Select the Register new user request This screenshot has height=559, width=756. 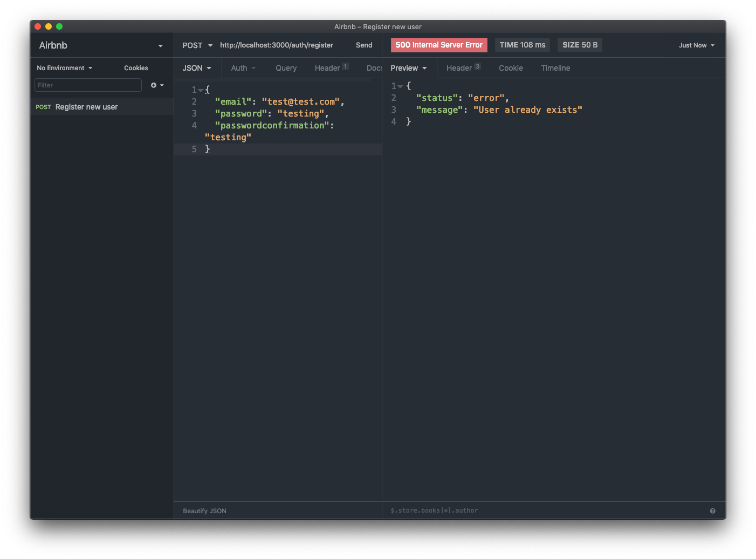click(x=102, y=107)
